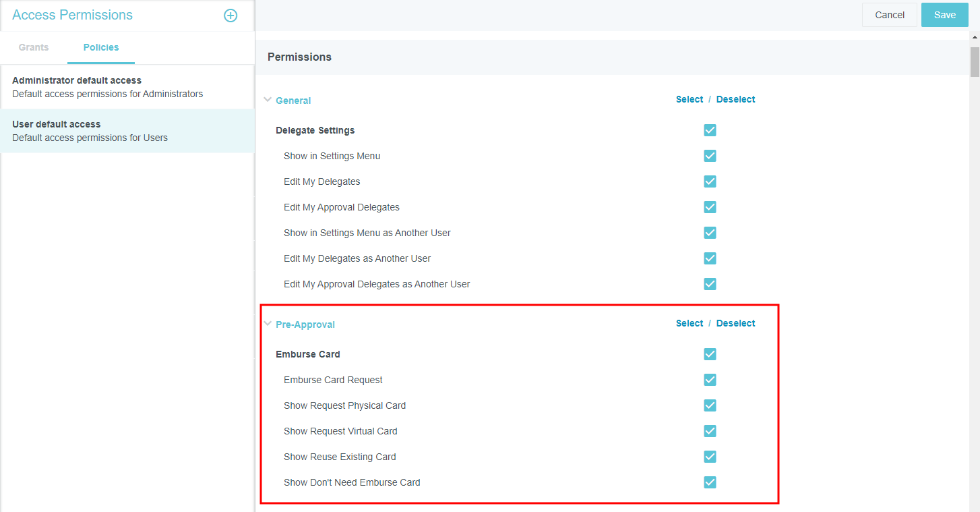Disable Show Don't Need Emburse Card
The width and height of the screenshot is (980, 512).
[710, 482]
